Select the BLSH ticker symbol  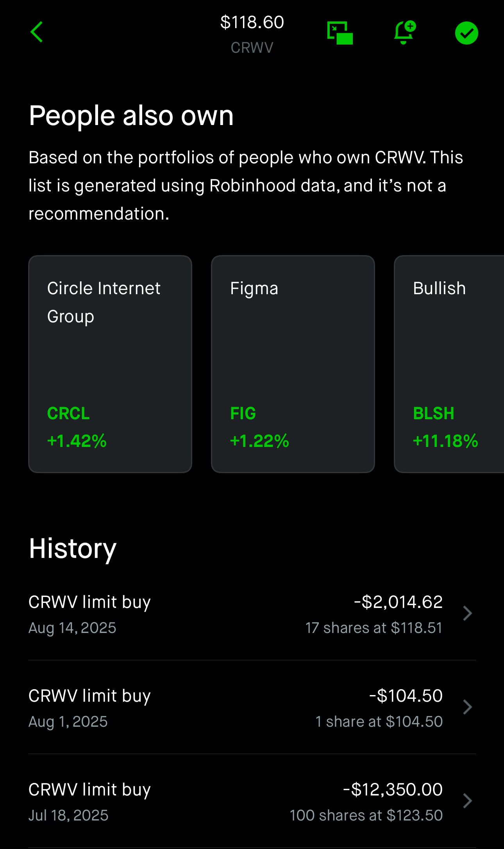click(434, 413)
